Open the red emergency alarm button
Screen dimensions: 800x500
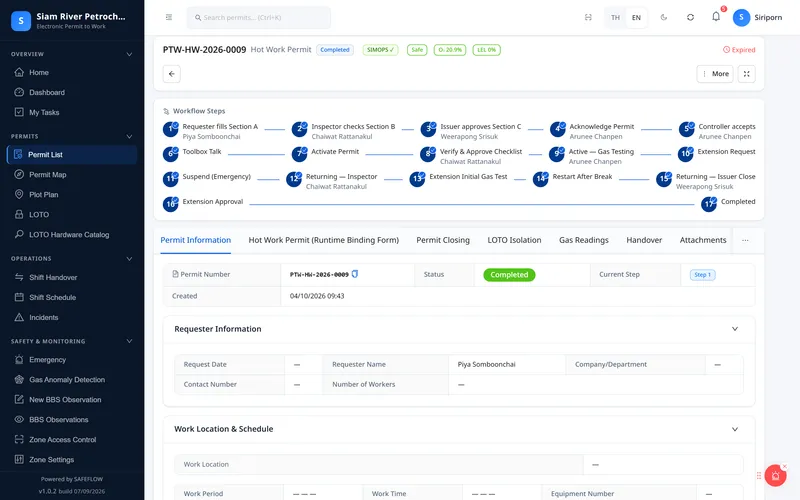(776, 476)
